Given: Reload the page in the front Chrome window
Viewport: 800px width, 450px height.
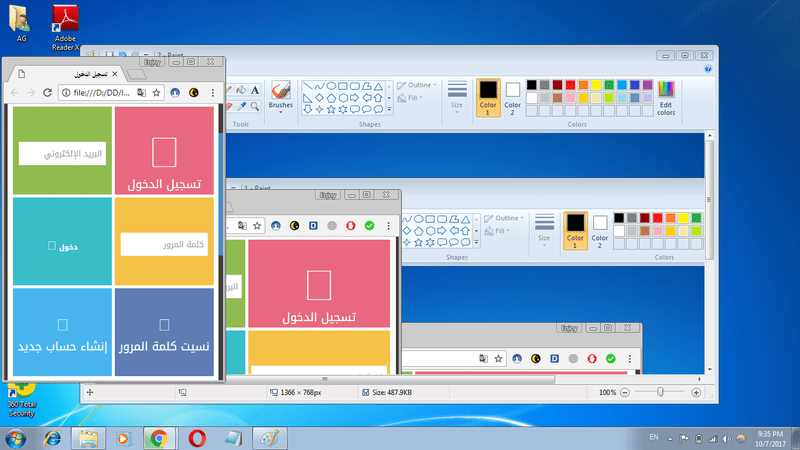Looking at the screenshot, I should coord(49,93).
